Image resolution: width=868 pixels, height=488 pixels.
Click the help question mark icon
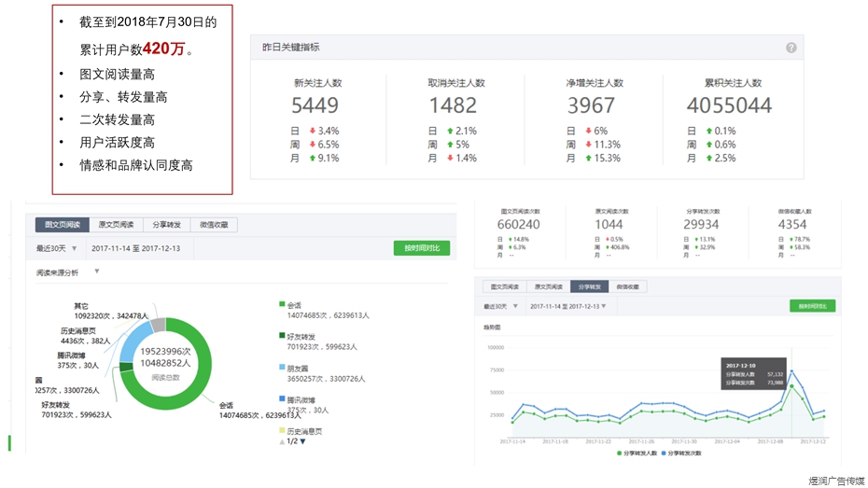coord(791,48)
